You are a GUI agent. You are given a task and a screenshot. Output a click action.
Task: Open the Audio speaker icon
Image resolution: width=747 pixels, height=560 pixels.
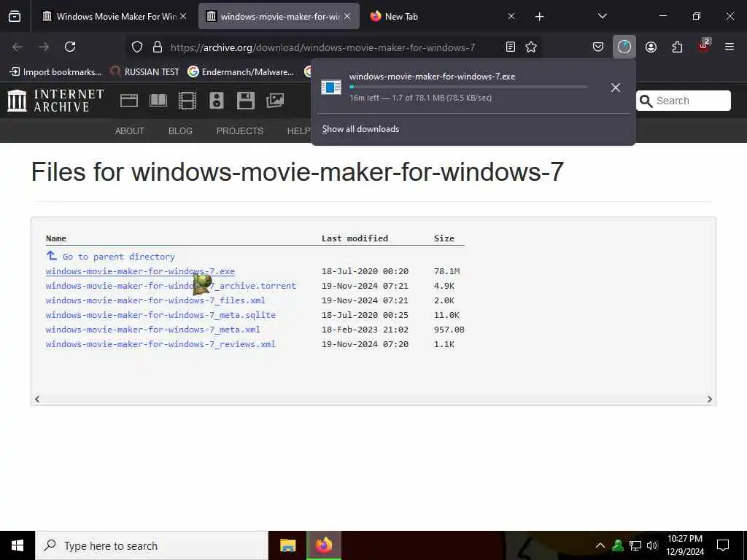point(216,101)
